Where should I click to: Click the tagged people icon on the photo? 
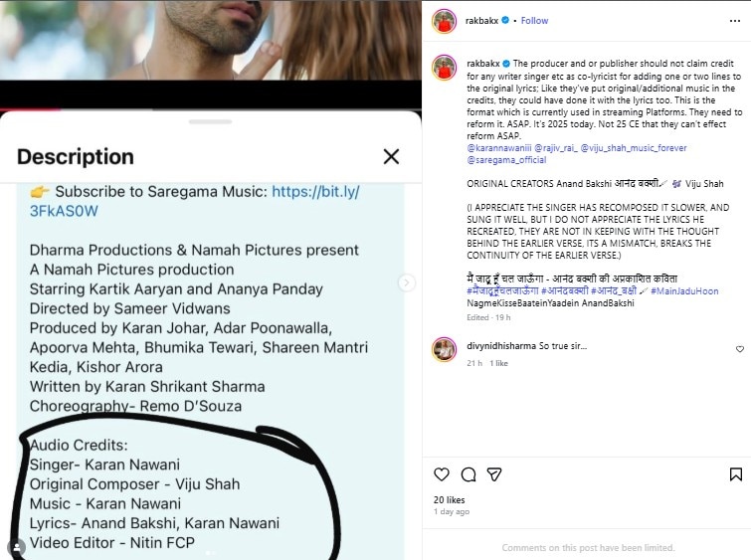pyautogui.click(x=16, y=547)
